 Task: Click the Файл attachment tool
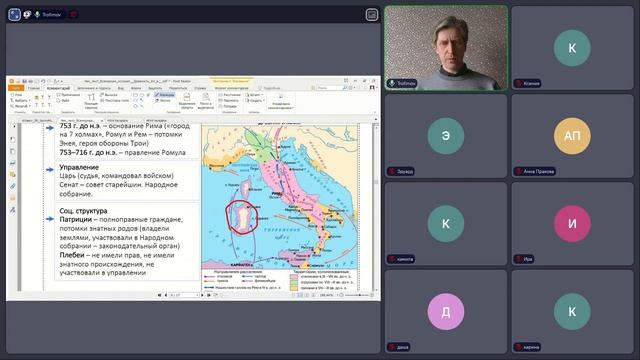[63, 100]
